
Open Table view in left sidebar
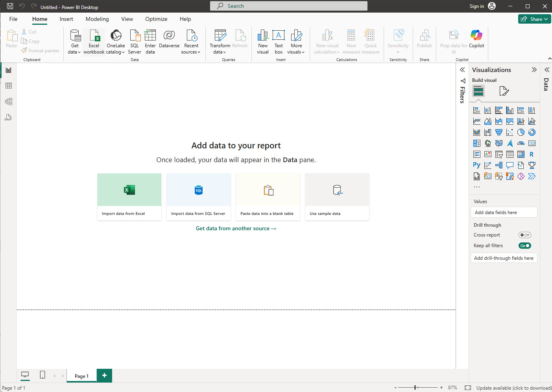[9, 86]
